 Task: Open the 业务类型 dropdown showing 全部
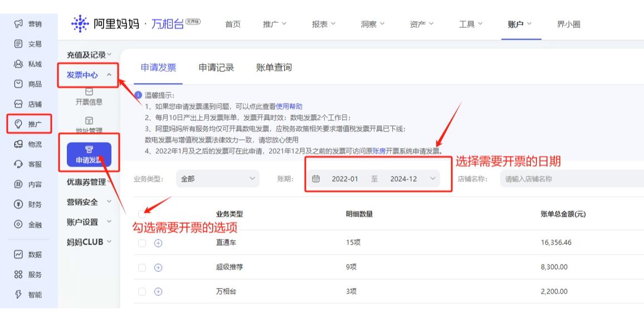click(x=218, y=179)
